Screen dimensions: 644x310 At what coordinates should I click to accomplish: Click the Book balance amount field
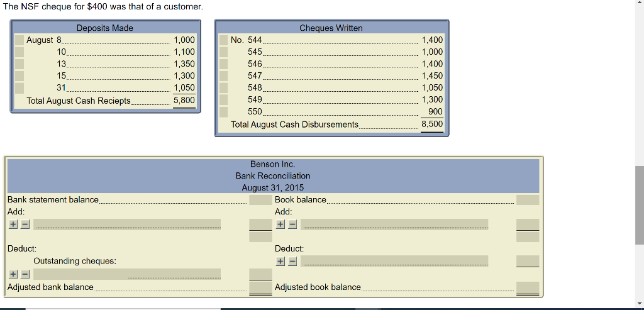(x=528, y=199)
